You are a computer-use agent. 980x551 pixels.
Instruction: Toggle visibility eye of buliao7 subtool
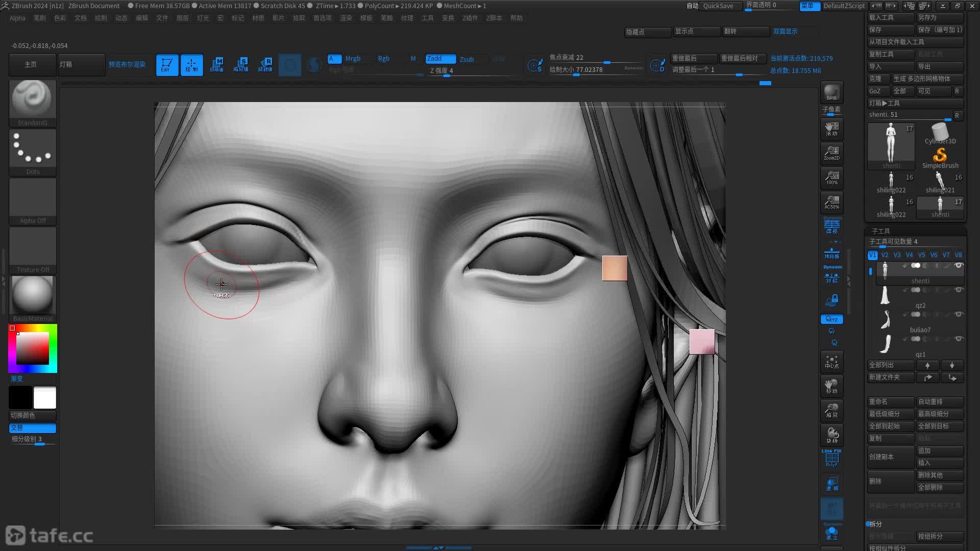coord(959,314)
